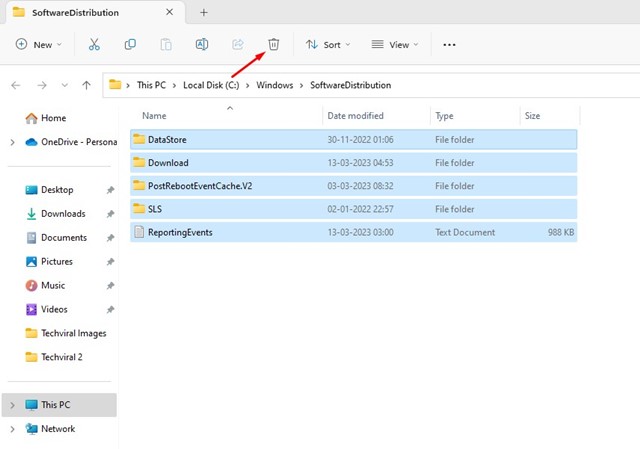Click the Delete trash can icon

coord(273,44)
